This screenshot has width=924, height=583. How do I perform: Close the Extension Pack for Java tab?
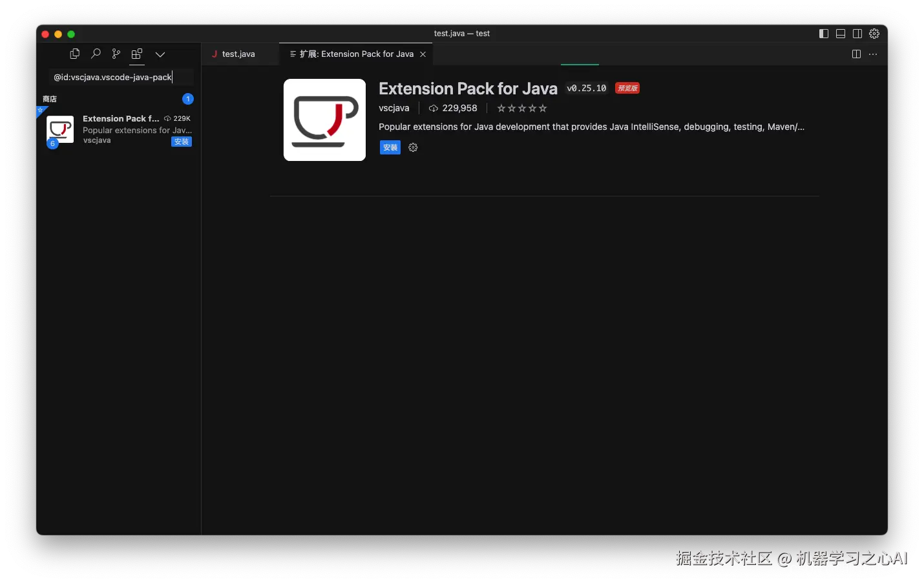click(x=423, y=54)
